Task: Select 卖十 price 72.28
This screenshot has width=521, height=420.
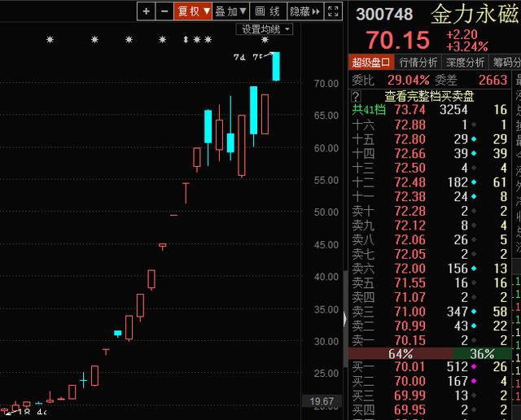Action: (x=409, y=211)
